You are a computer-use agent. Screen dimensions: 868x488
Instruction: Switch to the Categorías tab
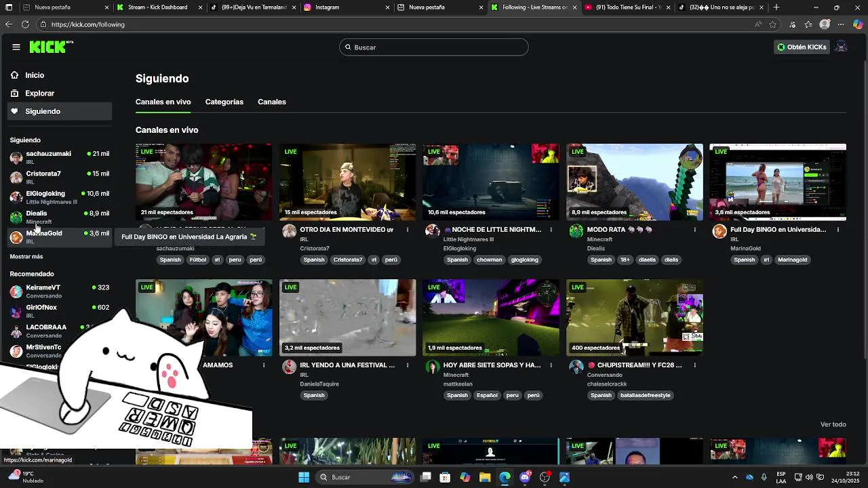224,102
